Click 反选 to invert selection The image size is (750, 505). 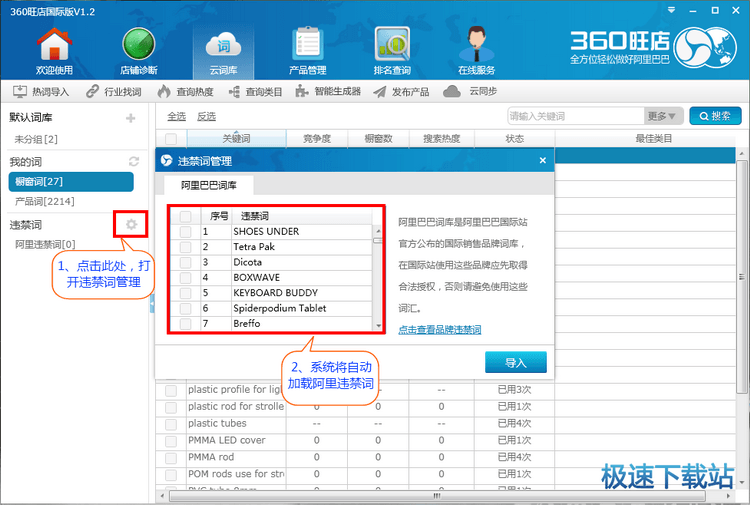[206, 116]
